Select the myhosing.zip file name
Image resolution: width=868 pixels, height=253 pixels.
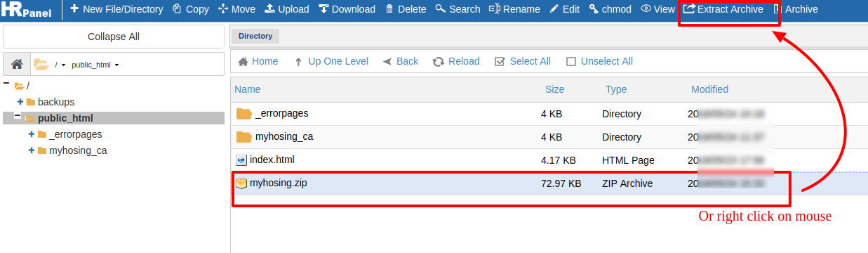pyautogui.click(x=279, y=183)
